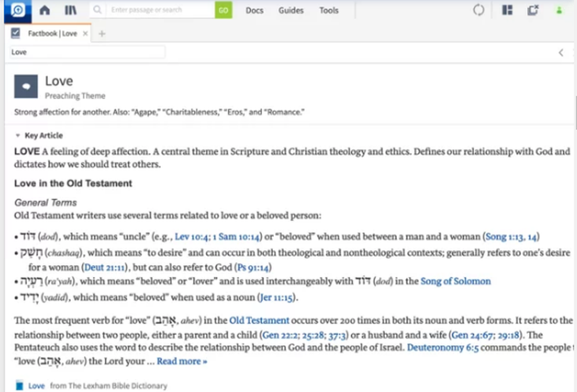Focus the Enter passage or search box
This screenshot has height=392, width=577.
tap(160, 10)
